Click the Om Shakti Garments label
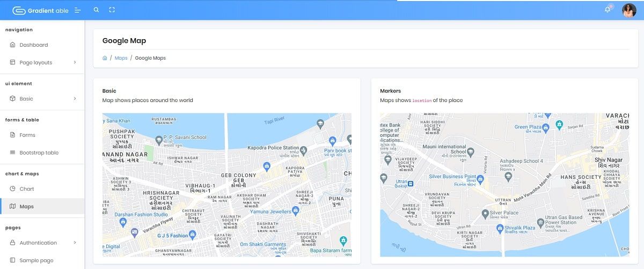 pos(263,244)
